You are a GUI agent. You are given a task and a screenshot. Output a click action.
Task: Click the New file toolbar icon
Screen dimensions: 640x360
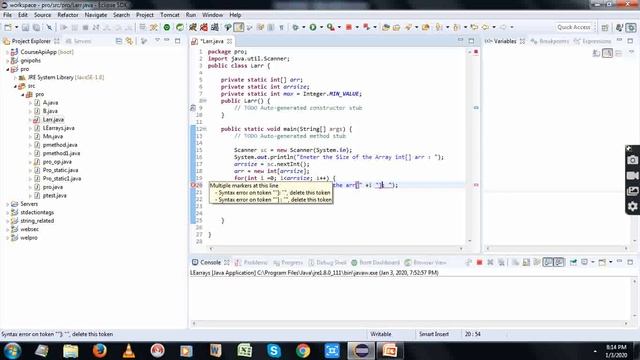(8, 27)
